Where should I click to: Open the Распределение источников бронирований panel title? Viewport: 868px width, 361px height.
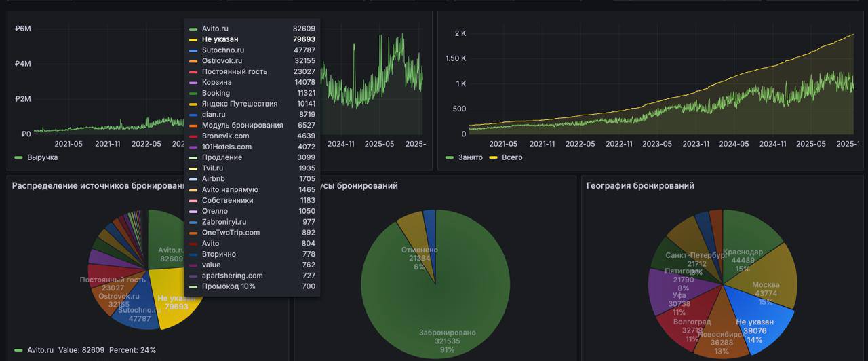point(98,185)
